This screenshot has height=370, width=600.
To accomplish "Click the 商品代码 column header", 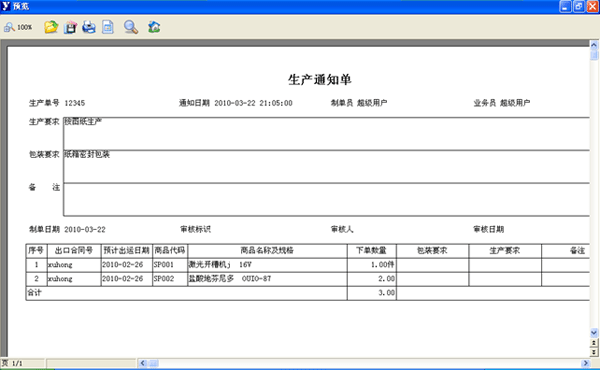I will [x=170, y=251].
